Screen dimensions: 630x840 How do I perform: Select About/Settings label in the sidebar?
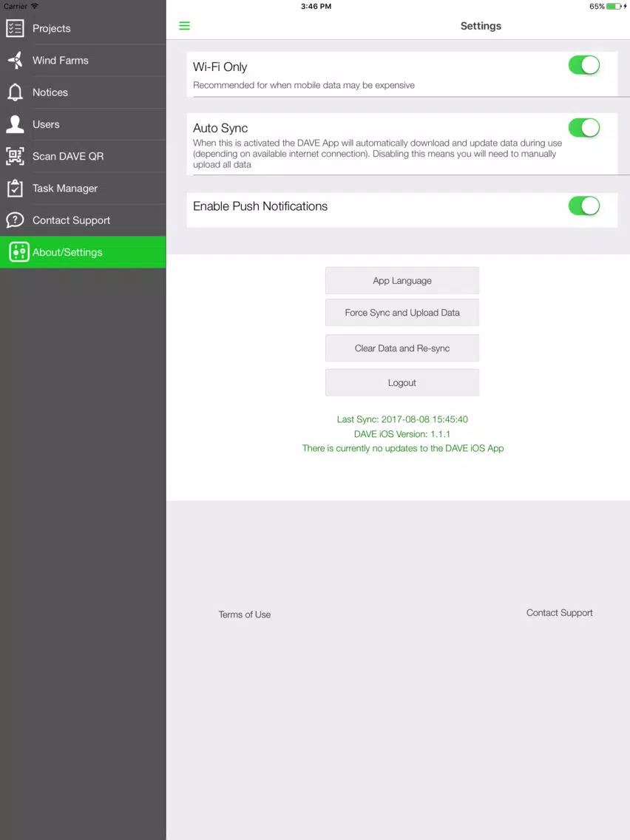(67, 252)
